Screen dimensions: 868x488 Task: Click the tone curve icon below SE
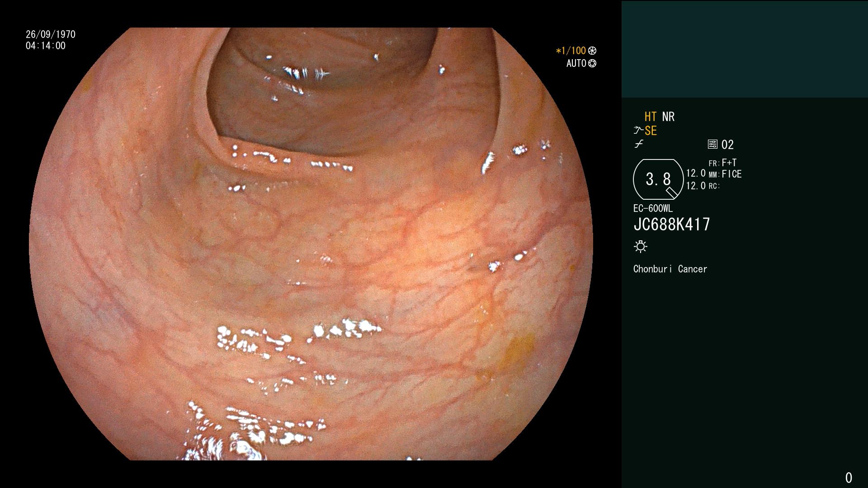point(639,144)
